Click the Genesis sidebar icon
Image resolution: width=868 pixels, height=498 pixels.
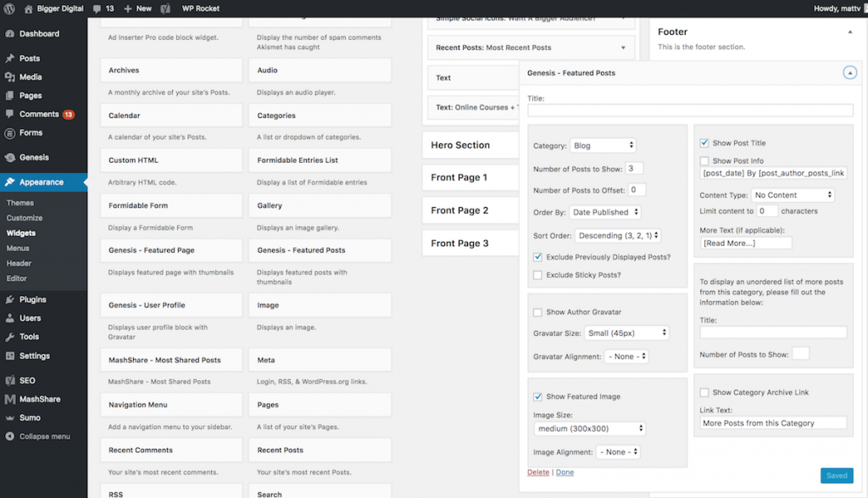10,157
